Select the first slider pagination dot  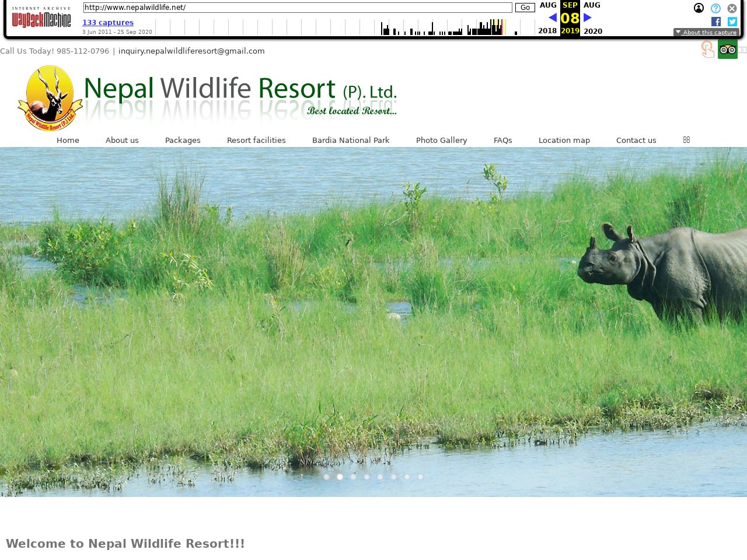(327, 477)
